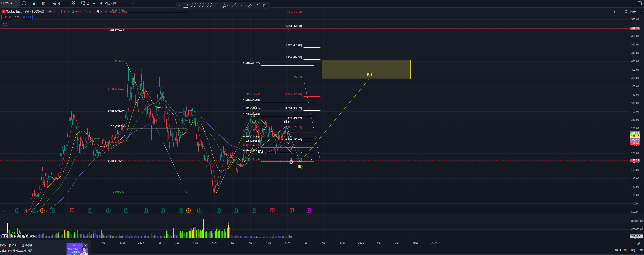Open the indicator favorites dropdown arrow

click(x=67, y=3)
